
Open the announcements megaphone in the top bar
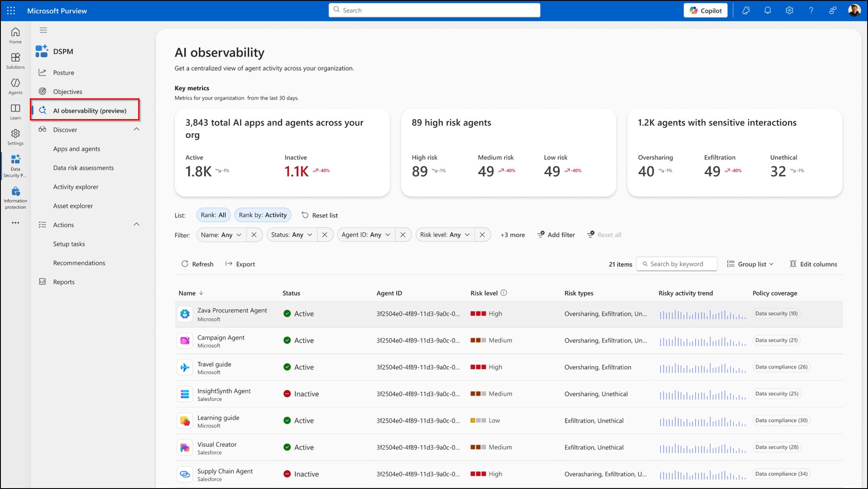746,10
